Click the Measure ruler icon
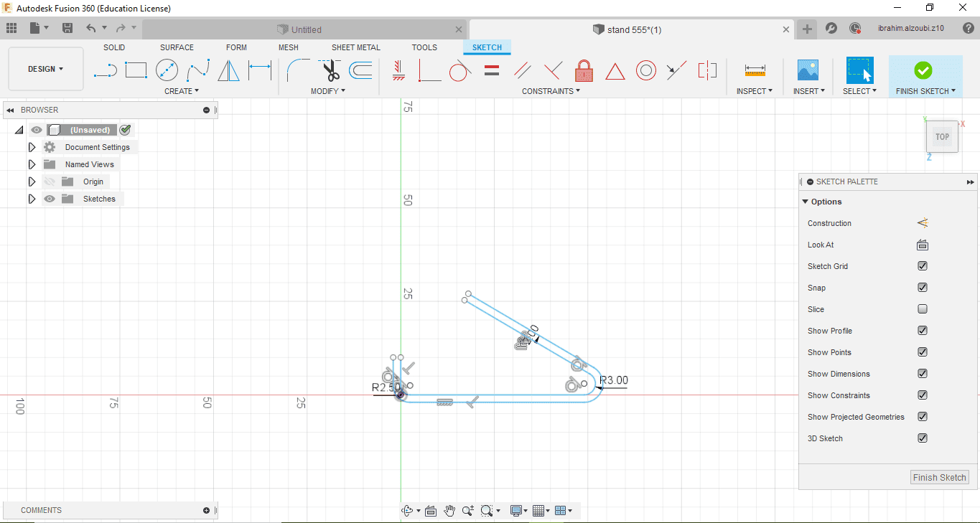 point(755,70)
